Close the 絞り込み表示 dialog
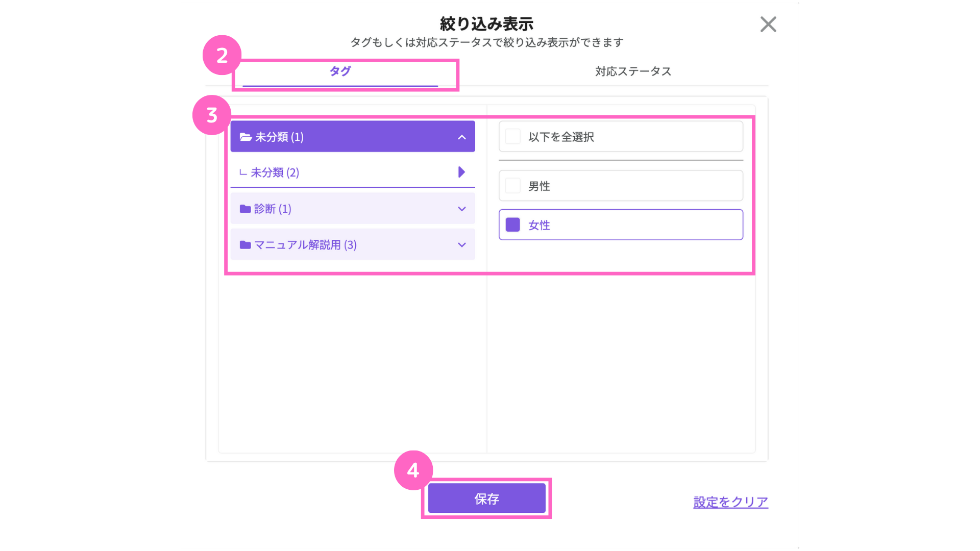Screen dimensions: 980x551 coord(768,24)
